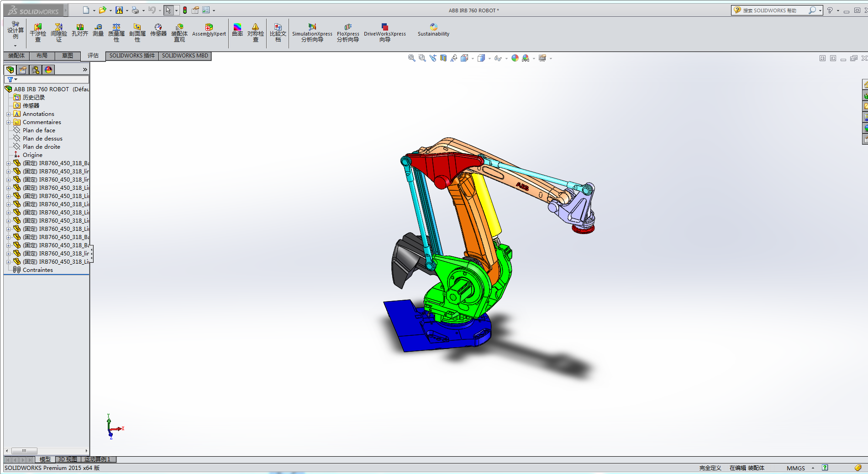Open the Sustainability tool
The height and width of the screenshot is (474, 868).
click(433, 31)
